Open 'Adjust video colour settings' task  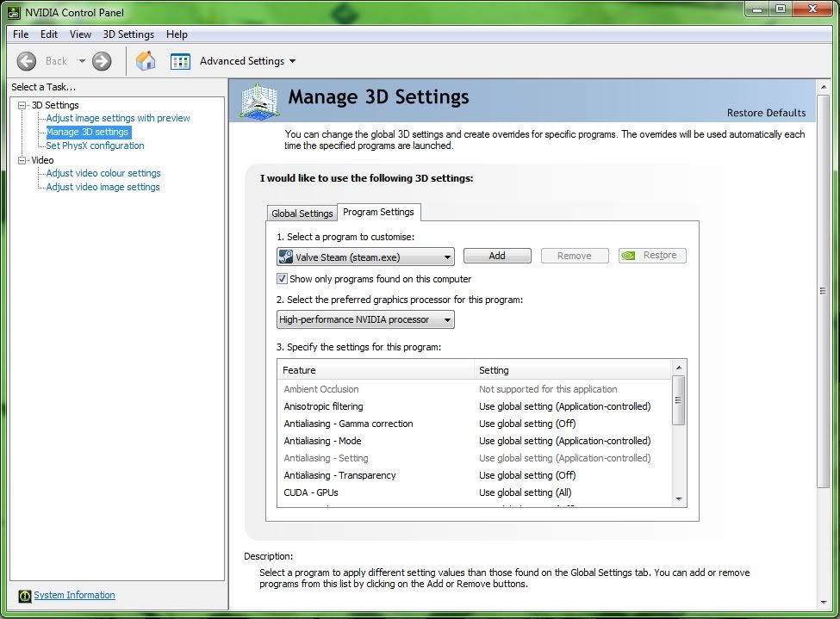point(103,173)
